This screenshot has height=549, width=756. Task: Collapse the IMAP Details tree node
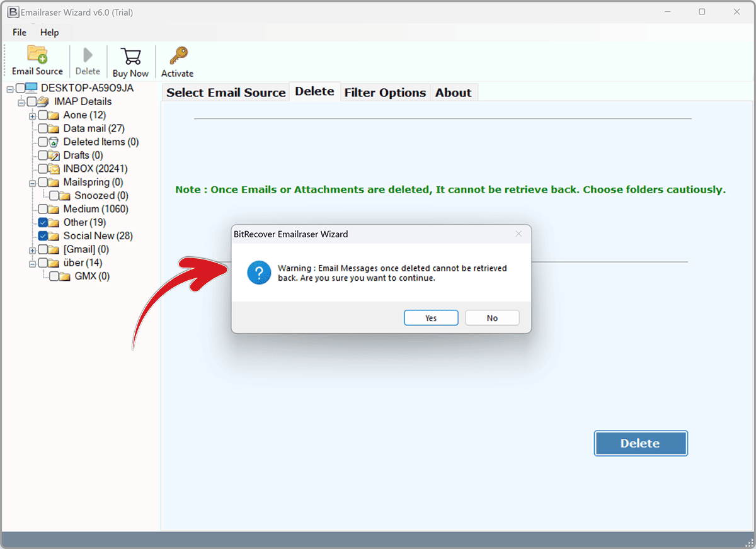click(21, 102)
